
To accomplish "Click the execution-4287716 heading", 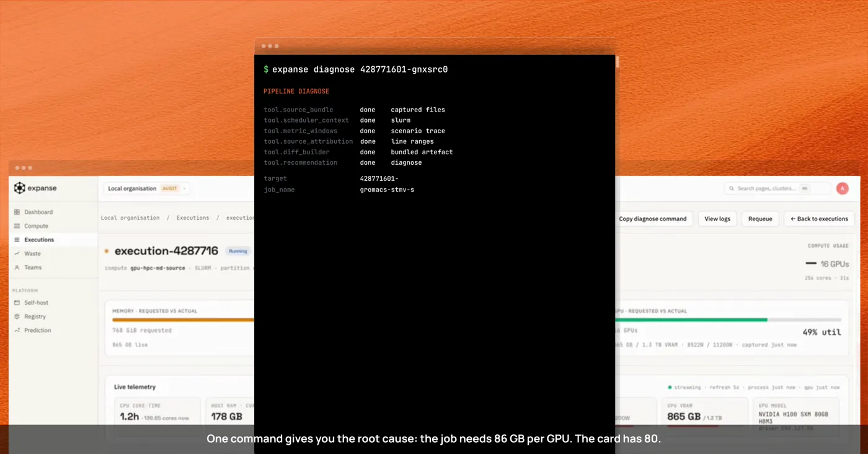I will coord(166,251).
